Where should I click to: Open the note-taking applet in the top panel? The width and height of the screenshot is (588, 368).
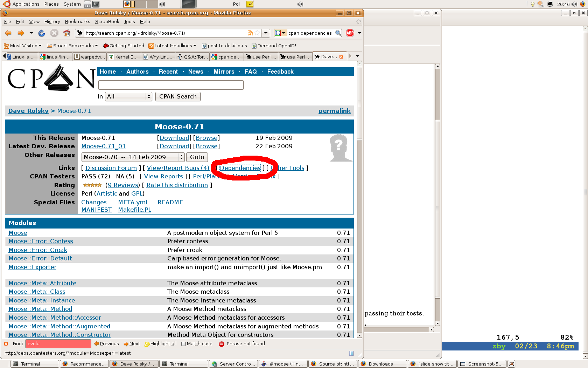coord(250,4)
